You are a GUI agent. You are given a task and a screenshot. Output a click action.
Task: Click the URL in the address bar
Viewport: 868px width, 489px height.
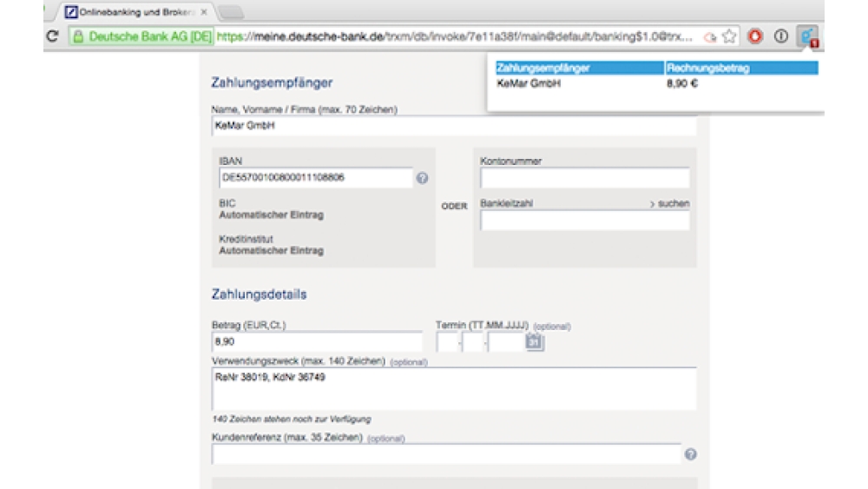[454, 36]
